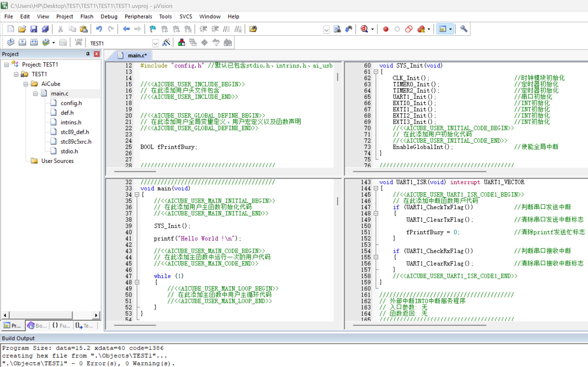Insert or remove bookmark flag
Image resolution: width=588 pixels, height=367 pixels.
click(x=153, y=29)
